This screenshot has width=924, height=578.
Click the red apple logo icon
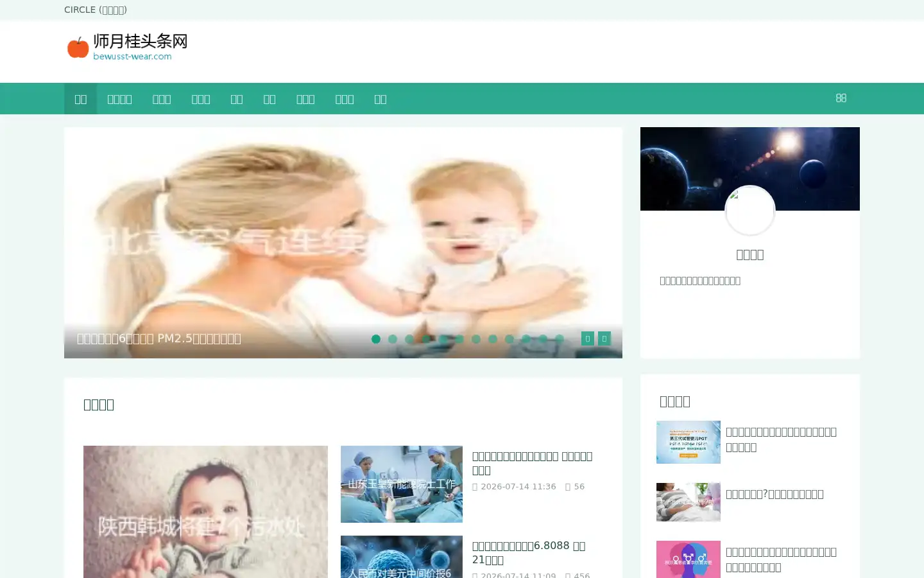pos(78,48)
